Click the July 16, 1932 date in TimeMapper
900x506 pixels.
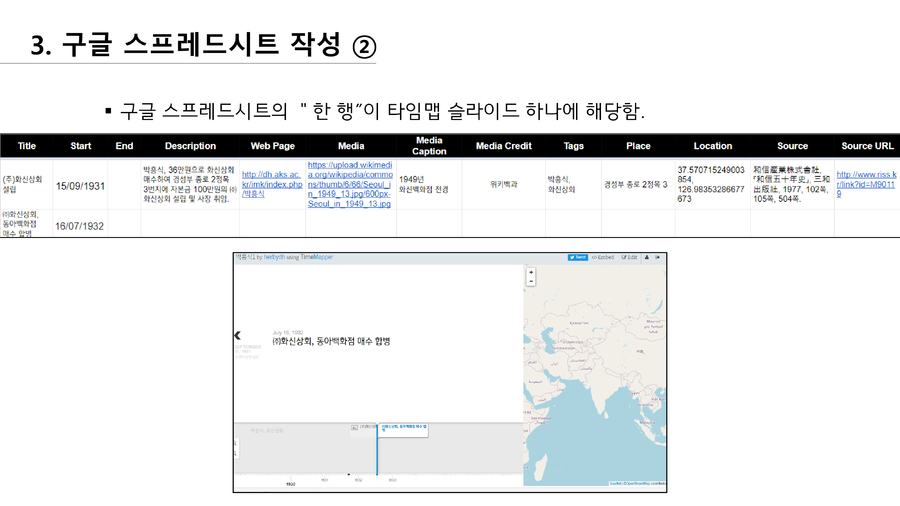(x=288, y=333)
